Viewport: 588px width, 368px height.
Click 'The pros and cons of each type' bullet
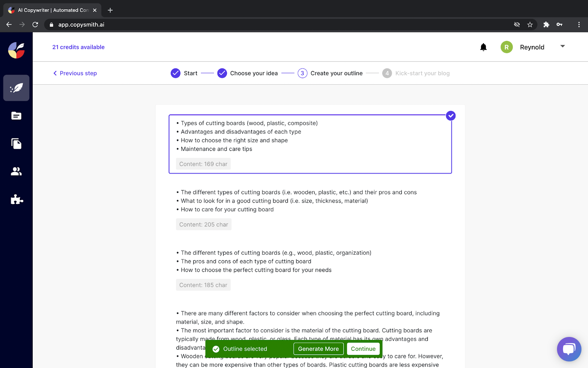(244, 261)
